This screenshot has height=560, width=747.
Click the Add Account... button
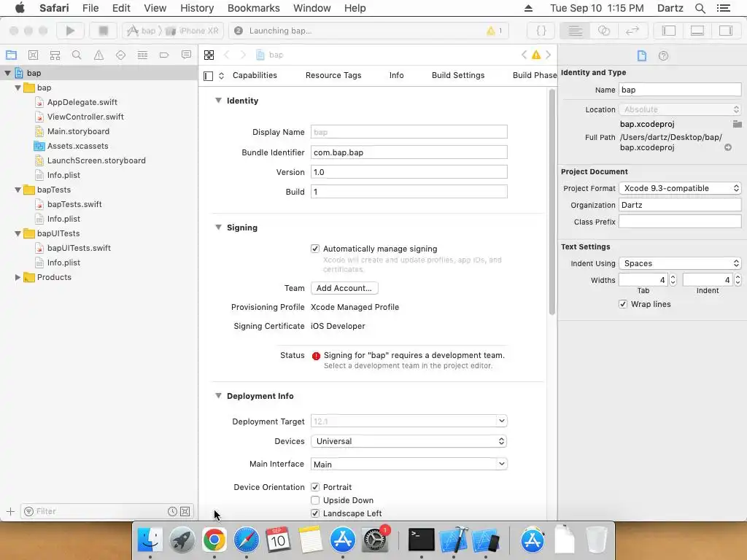coord(344,288)
